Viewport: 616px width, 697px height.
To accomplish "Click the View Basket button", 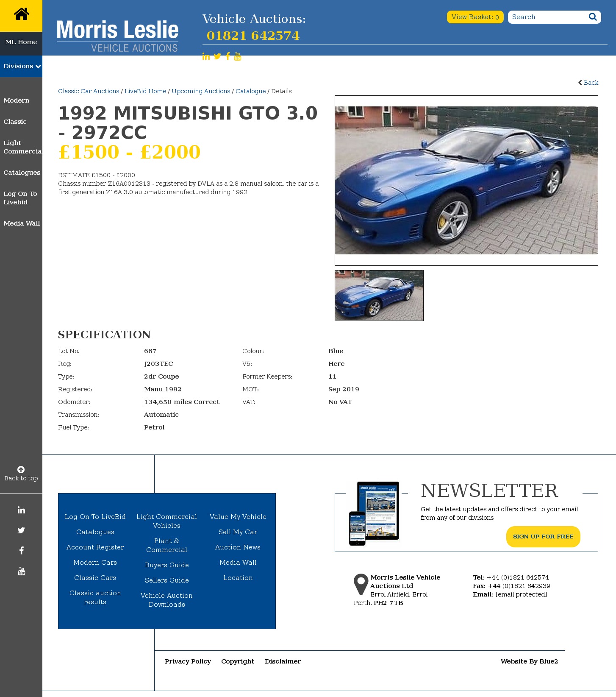I will [475, 17].
